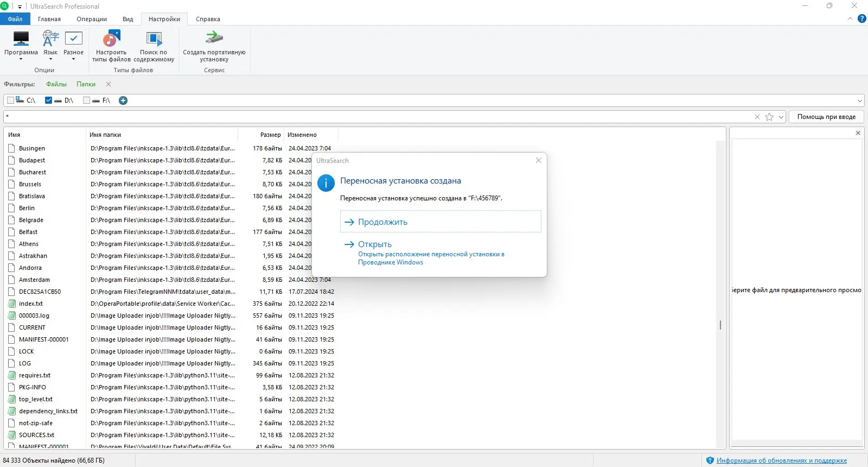Select the LOG file row
Screen dimensions: 868x467
pyautogui.click(x=171, y=363)
